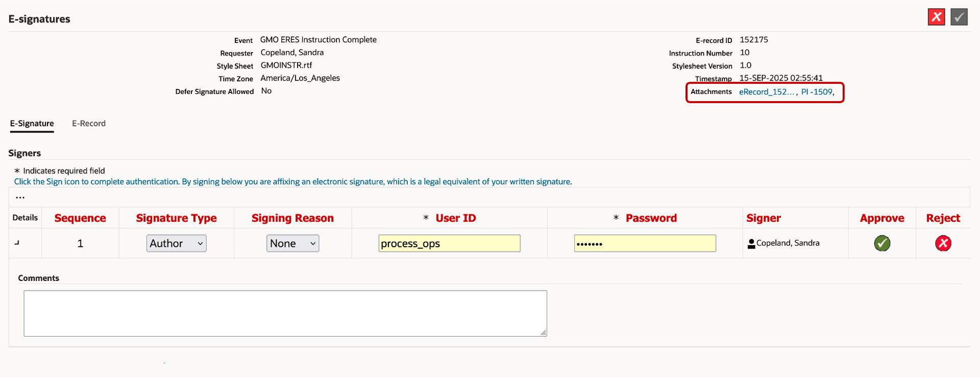Expand the row Details arrow
Screen dimensions: 980x378
(17, 243)
